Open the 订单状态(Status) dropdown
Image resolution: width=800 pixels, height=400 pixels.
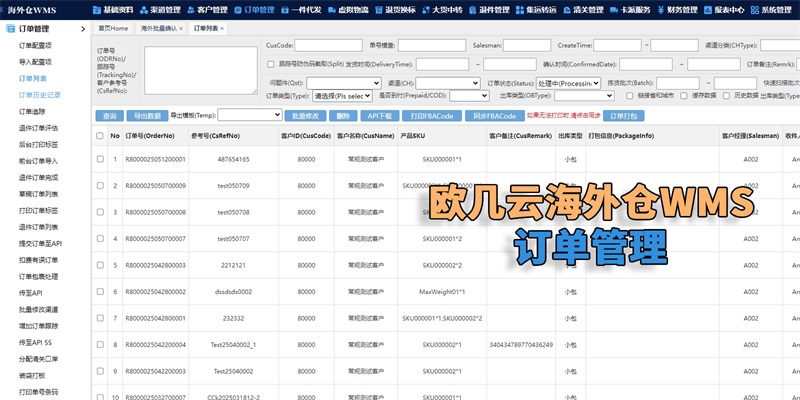(568, 83)
